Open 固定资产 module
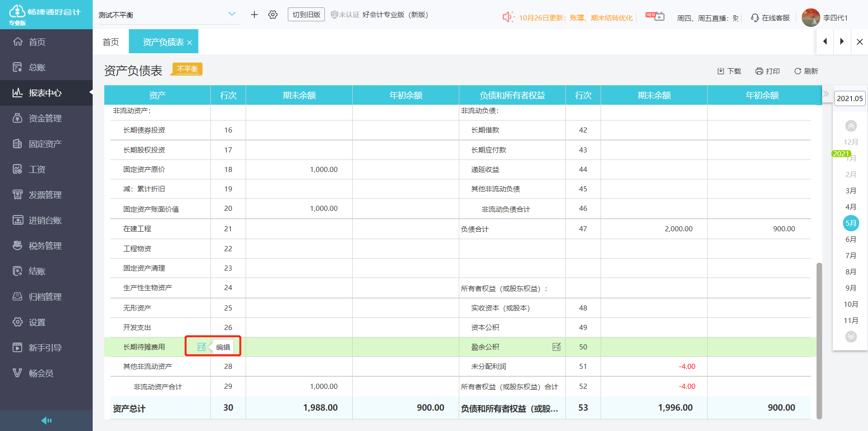Screen dimensions: 868x431 click(x=46, y=144)
